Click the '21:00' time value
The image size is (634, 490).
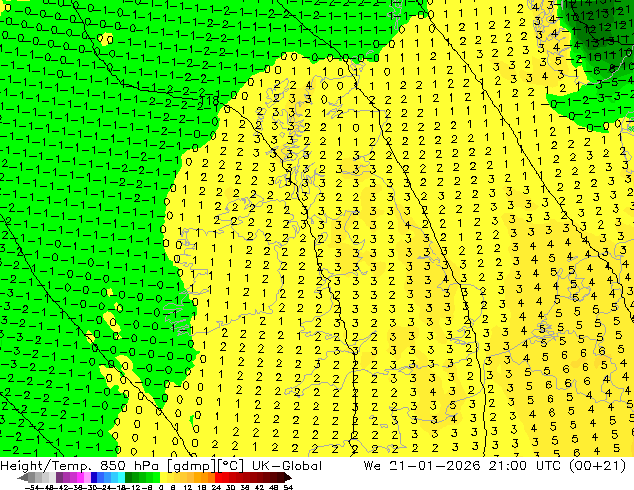tap(508, 466)
